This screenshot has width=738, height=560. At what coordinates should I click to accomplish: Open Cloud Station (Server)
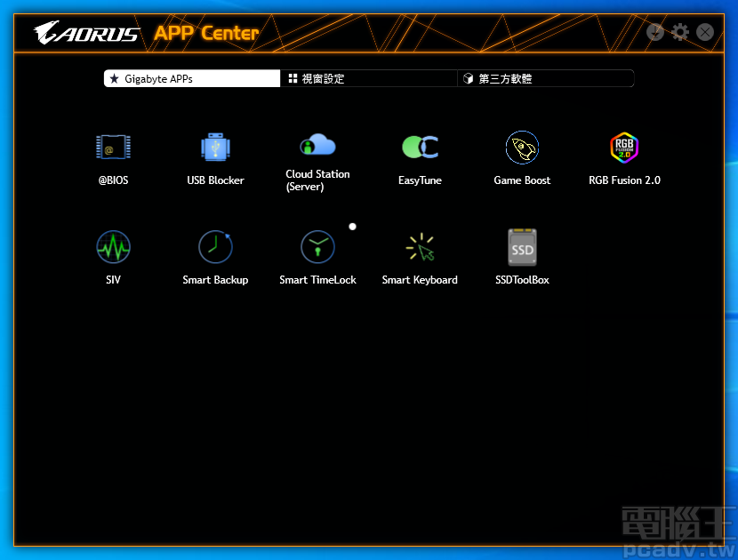pos(317,146)
